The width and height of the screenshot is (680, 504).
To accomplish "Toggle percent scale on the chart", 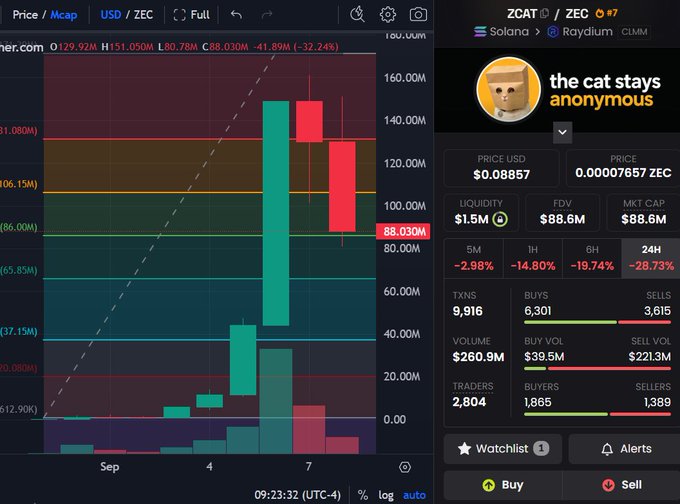I will click(363, 495).
